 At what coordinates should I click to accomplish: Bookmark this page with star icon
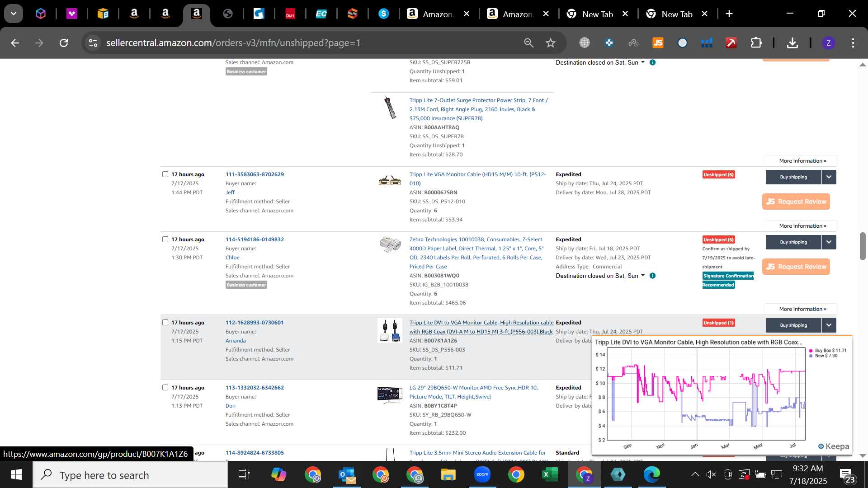tap(550, 43)
